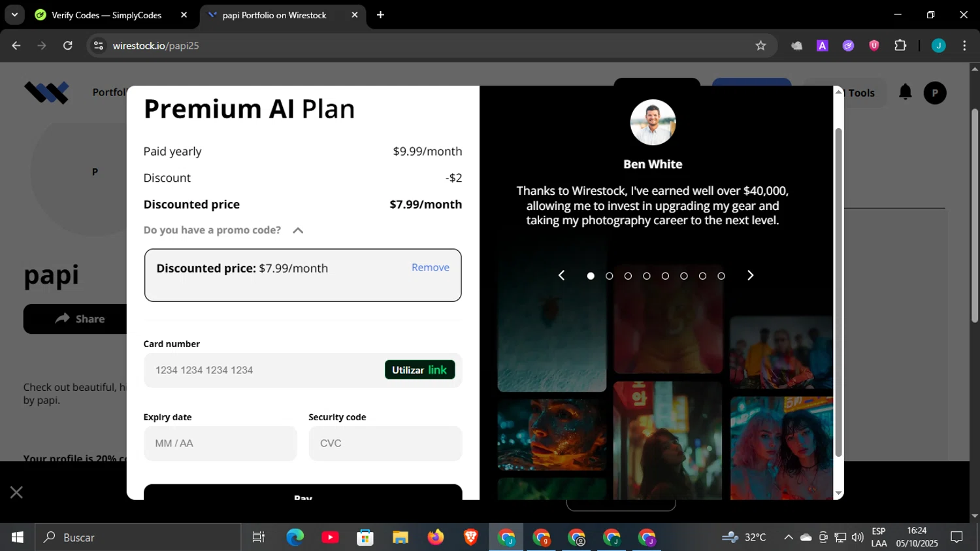Image resolution: width=980 pixels, height=551 pixels.
Task: Open the tab search dropdown arrow
Action: (x=14, y=14)
